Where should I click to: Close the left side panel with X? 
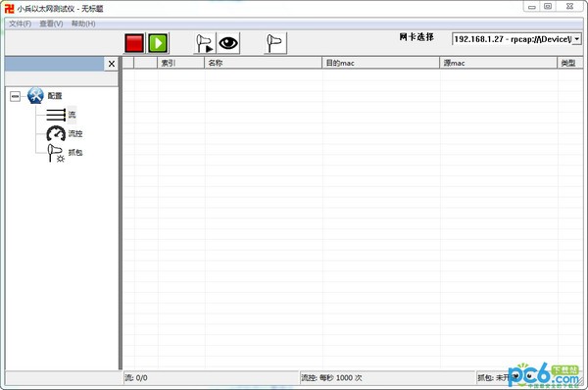point(112,64)
